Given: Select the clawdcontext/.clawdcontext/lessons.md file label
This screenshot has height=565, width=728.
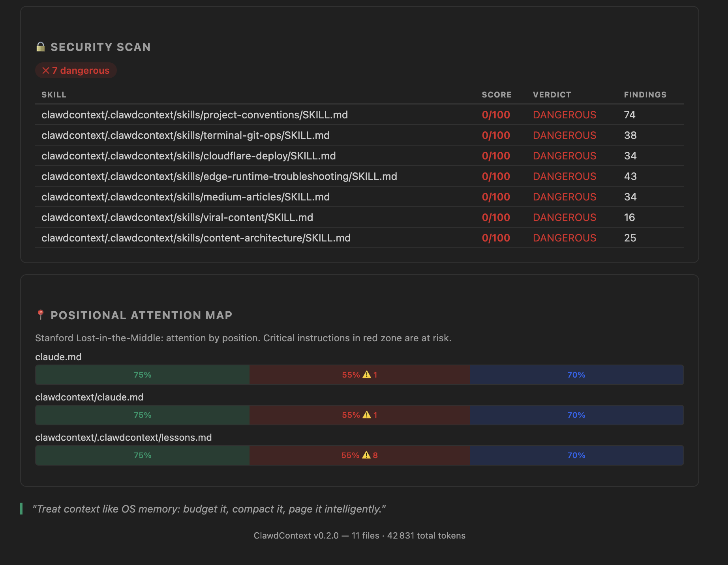Looking at the screenshot, I should [123, 437].
